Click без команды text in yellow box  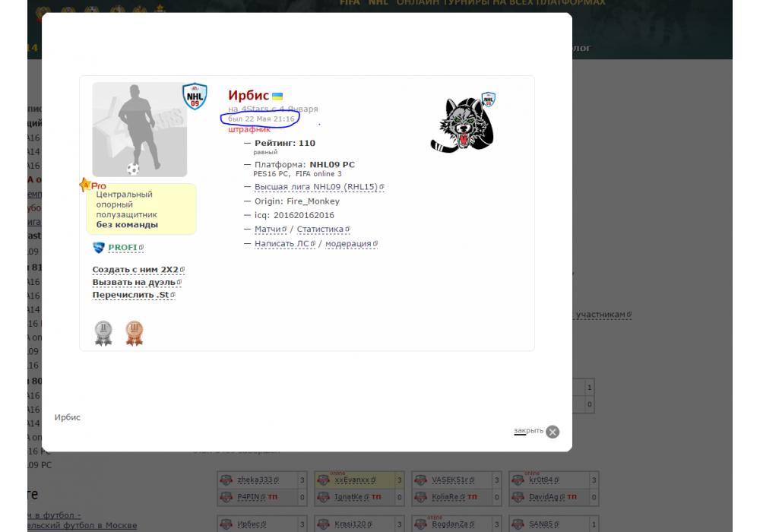[127, 224]
